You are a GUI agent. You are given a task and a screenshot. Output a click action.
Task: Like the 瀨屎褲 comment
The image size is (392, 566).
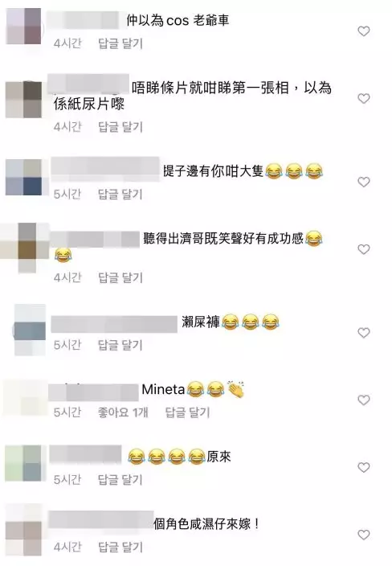pos(364,333)
